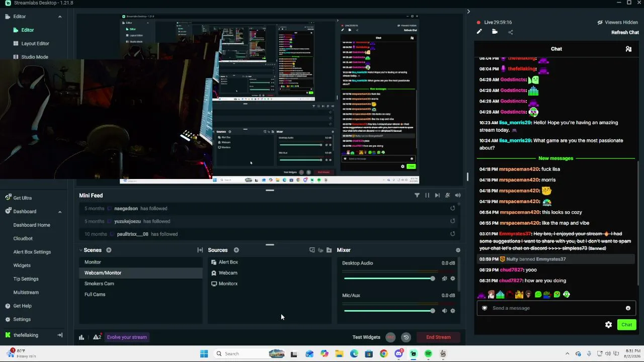Open Multistream in sidebar
Screen dimensions: 644x362
(x=26, y=292)
